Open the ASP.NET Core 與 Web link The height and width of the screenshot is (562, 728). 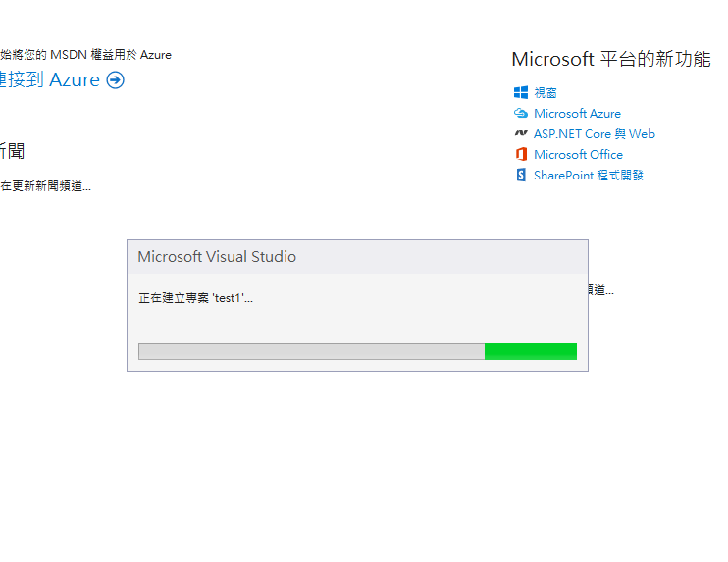coord(595,134)
